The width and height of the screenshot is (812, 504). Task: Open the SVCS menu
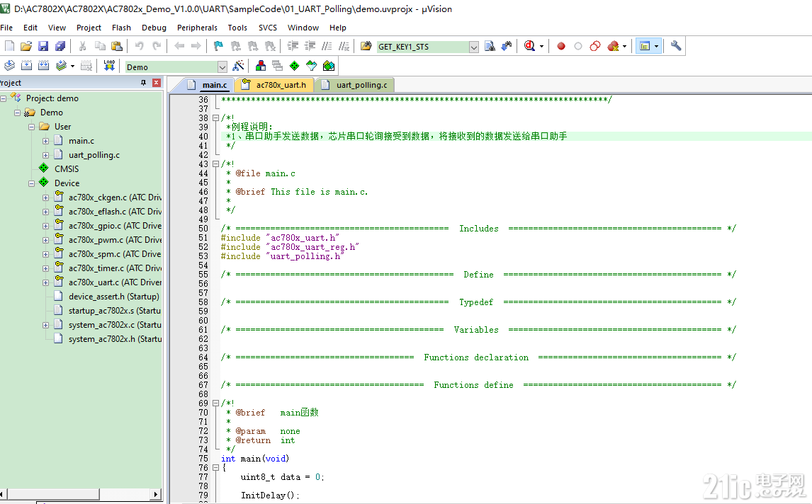point(268,28)
